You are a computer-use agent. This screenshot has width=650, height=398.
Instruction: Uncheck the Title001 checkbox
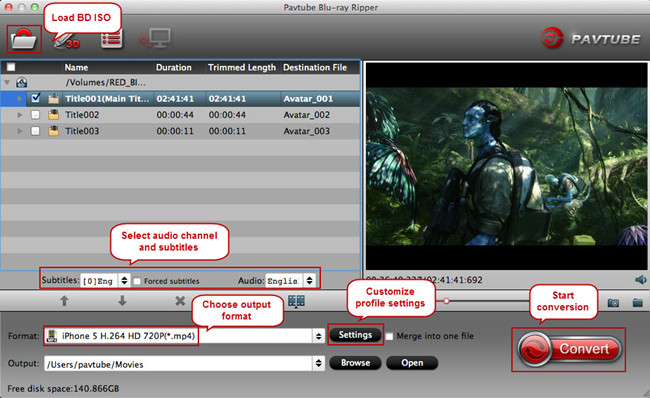tap(36, 98)
